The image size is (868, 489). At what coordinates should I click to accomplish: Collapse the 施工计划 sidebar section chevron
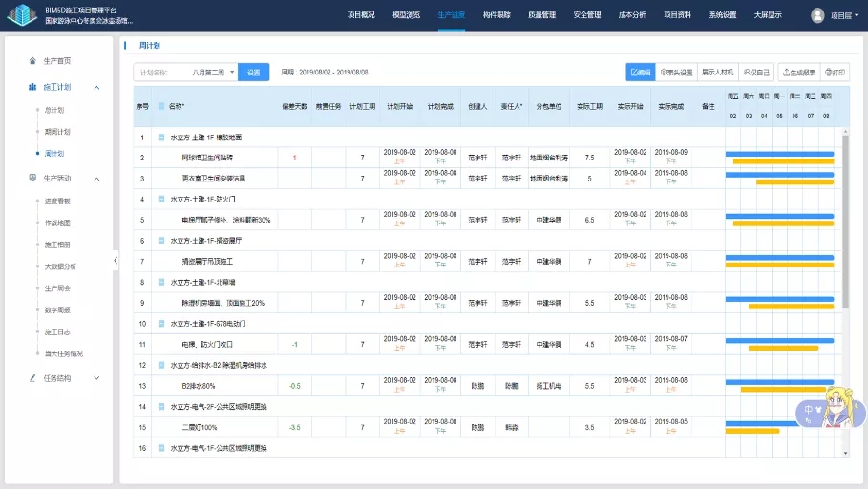point(96,87)
